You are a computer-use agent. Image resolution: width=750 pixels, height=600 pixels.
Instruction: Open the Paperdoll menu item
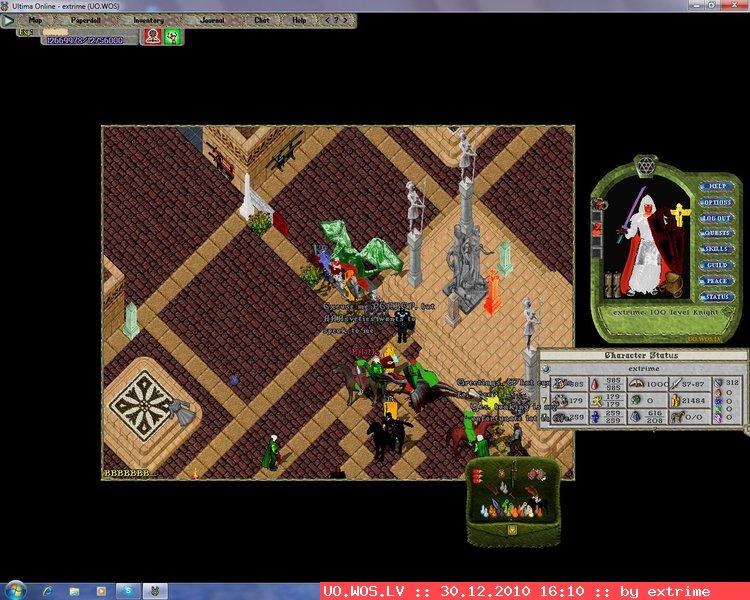coord(85,20)
